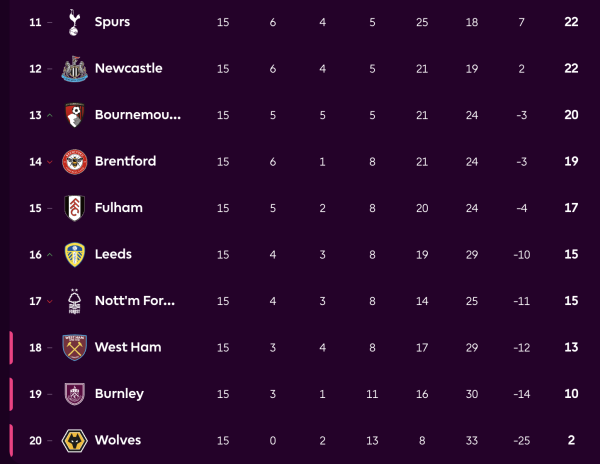Click the West Ham club crest
The image size is (600, 464).
[x=74, y=347]
